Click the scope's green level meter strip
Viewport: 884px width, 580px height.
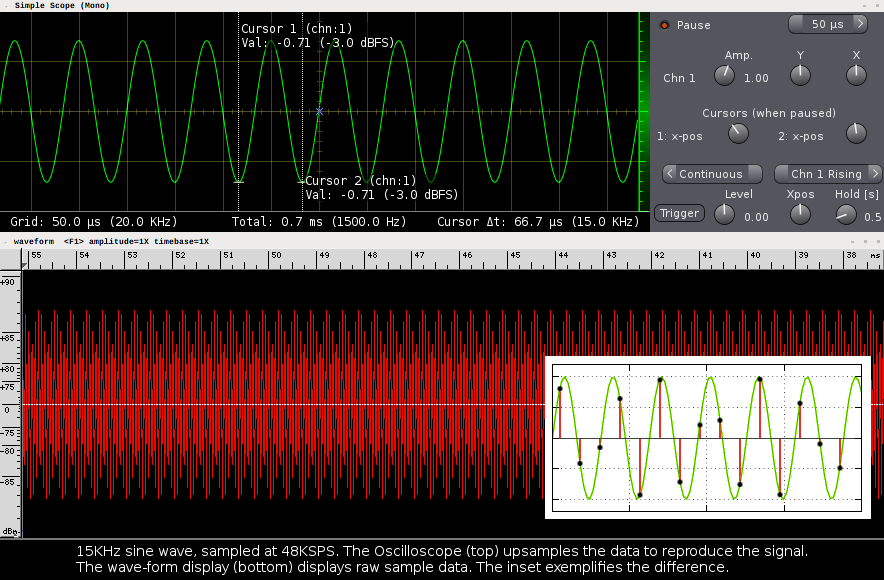(x=643, y=112)
